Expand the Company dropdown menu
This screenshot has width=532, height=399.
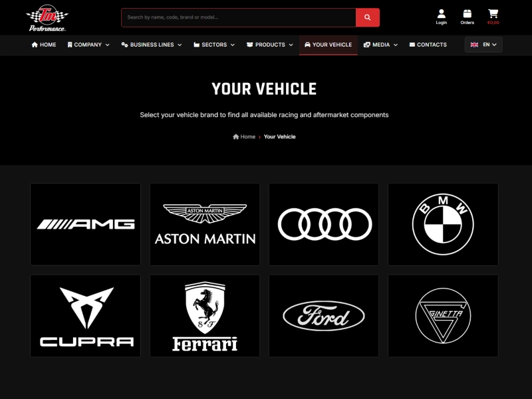pos(88,45)
